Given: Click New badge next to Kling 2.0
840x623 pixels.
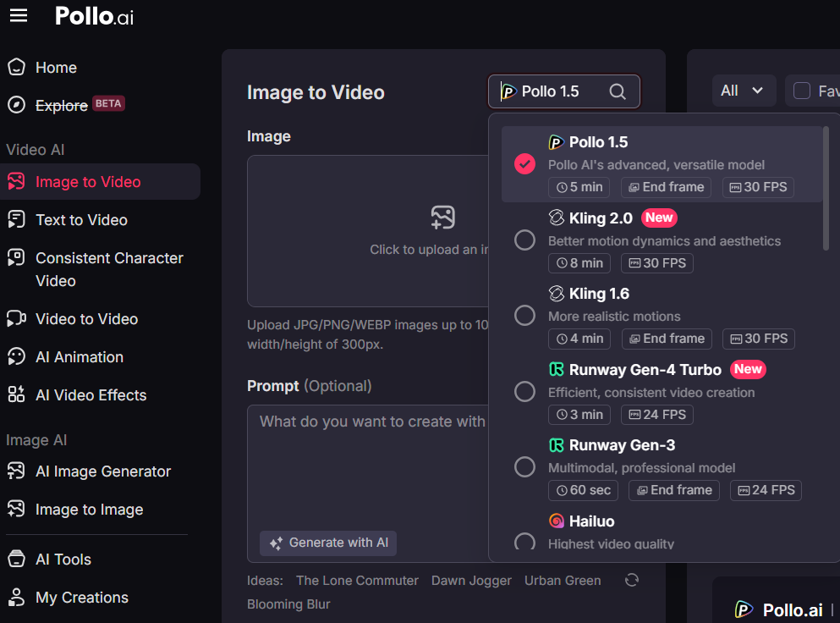Looking at the screenshot, I should pyautogui.click(x=659, y=218).
